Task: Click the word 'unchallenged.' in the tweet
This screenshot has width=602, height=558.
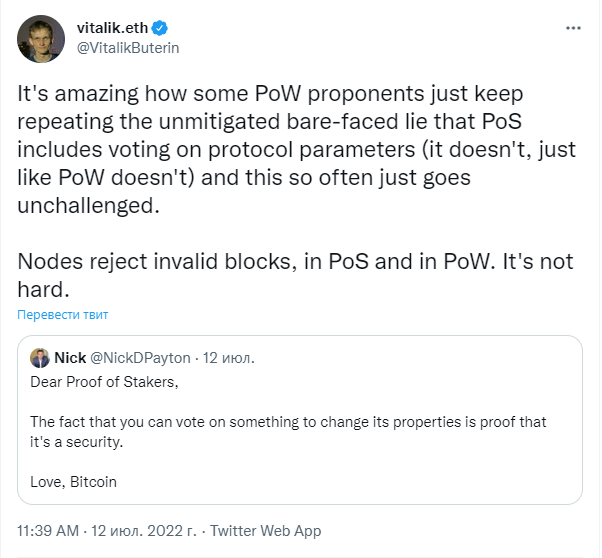Action: pos(88,206)
